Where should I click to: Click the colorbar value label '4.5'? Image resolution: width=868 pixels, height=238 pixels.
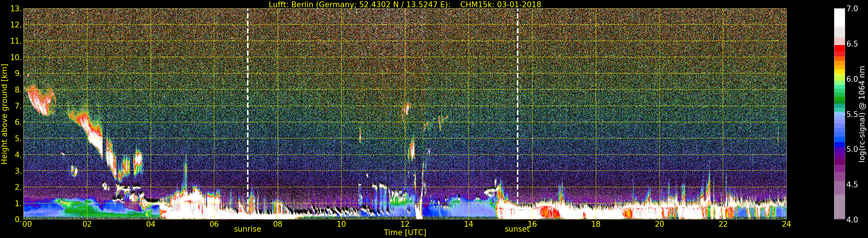pyautogui.click(x=852, y=184)
